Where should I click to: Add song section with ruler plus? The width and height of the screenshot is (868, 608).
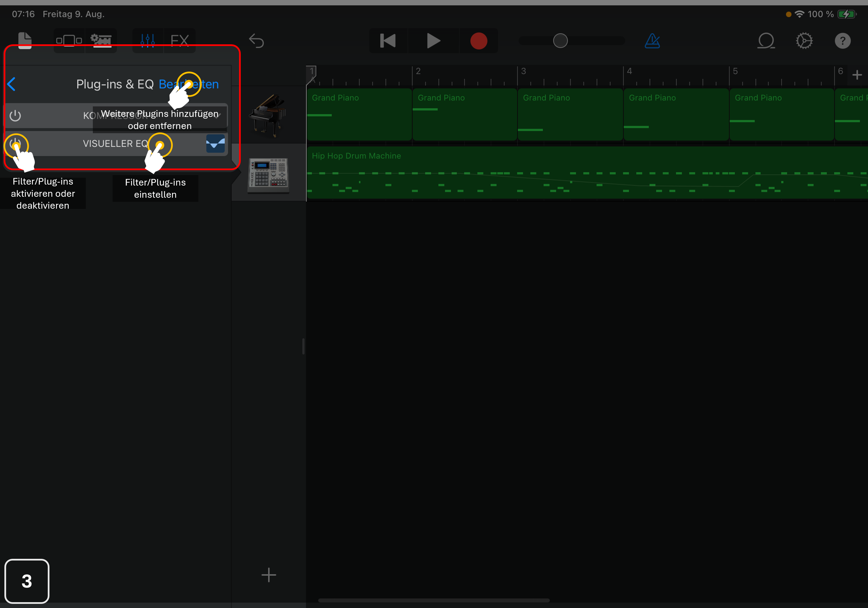click(857, 75)
